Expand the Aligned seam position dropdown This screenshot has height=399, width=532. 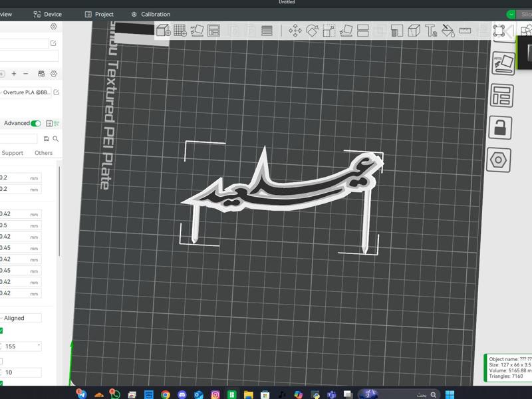(20, 319)
